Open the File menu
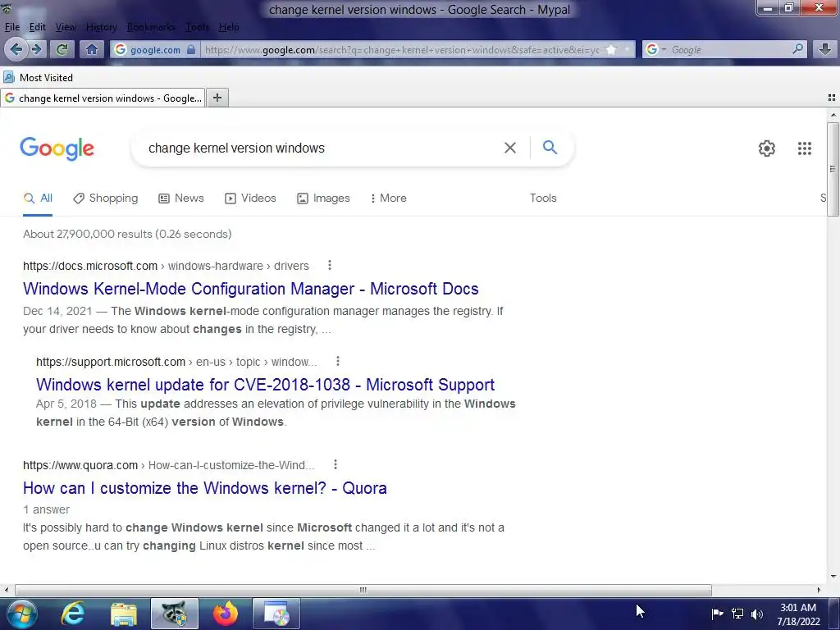 [11, 27]
